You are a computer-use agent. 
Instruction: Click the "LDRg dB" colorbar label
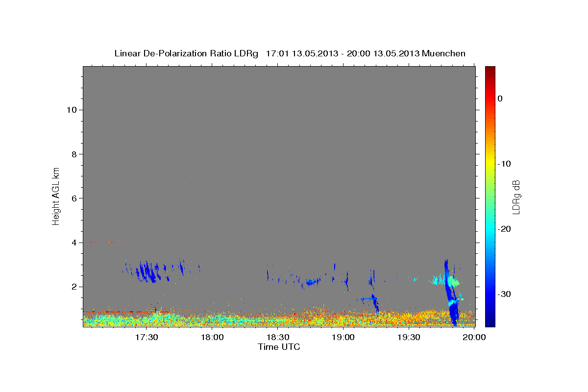(515, 197)
